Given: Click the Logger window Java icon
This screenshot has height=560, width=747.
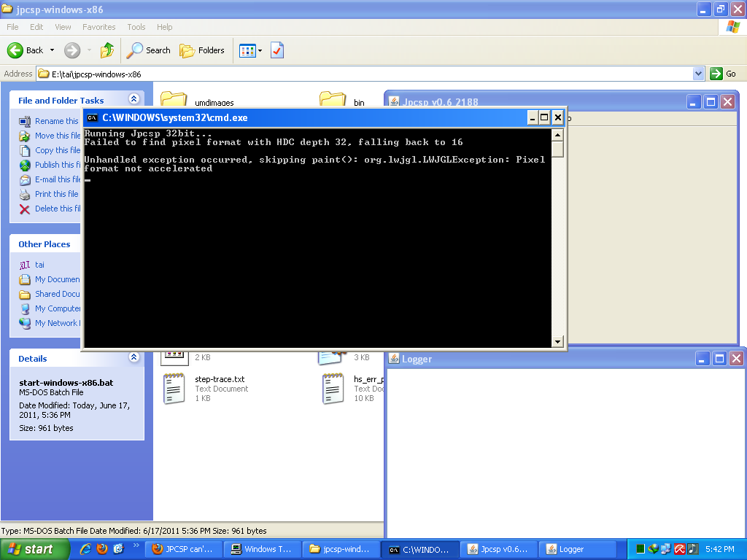Looking at the screenshot, I should pos(394,359).
